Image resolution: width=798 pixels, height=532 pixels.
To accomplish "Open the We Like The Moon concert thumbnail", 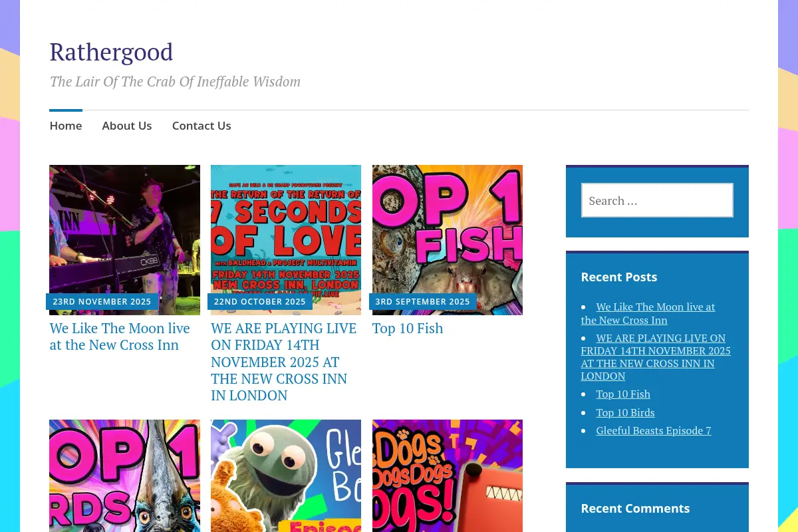I will 124,240.
